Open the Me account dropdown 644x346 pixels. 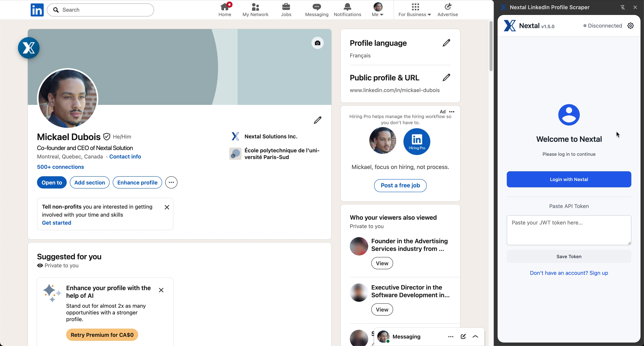(378, 10)
